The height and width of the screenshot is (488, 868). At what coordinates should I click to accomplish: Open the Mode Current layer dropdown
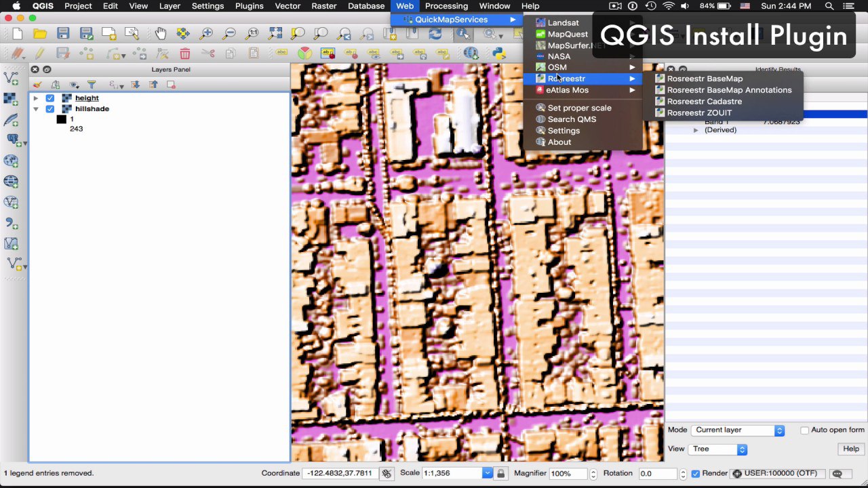tap(738, 430)
